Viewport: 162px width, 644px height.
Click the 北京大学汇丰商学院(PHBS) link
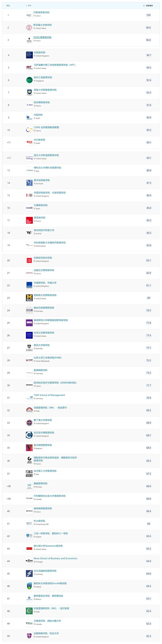tap(48, 358)
